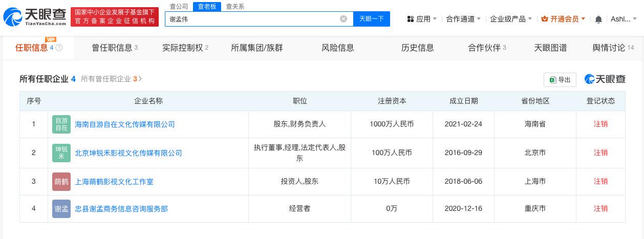The width and height of the screenshot is (644, 239).
Task: Click the 坤锐禾 company logo icon
Action: (x=61, y=153)
